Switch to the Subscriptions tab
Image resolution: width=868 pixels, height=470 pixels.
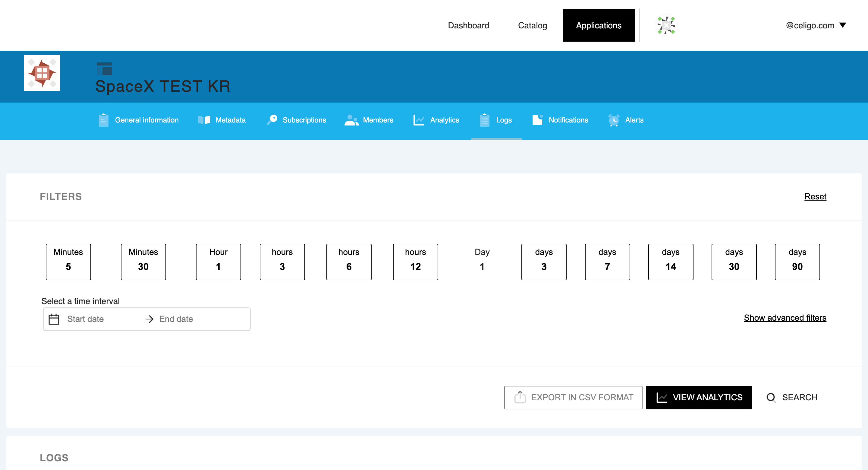tap(296, 120)
